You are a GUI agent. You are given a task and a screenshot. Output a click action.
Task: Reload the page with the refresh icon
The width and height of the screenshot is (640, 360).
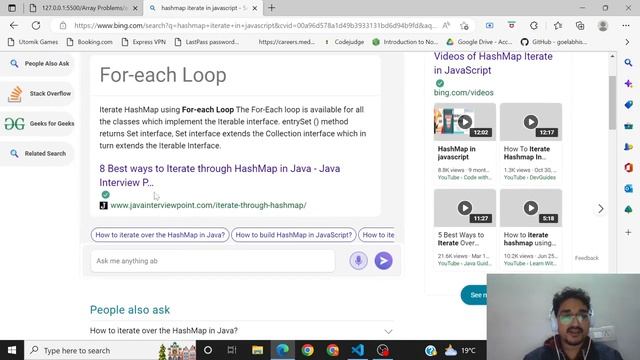36,25
